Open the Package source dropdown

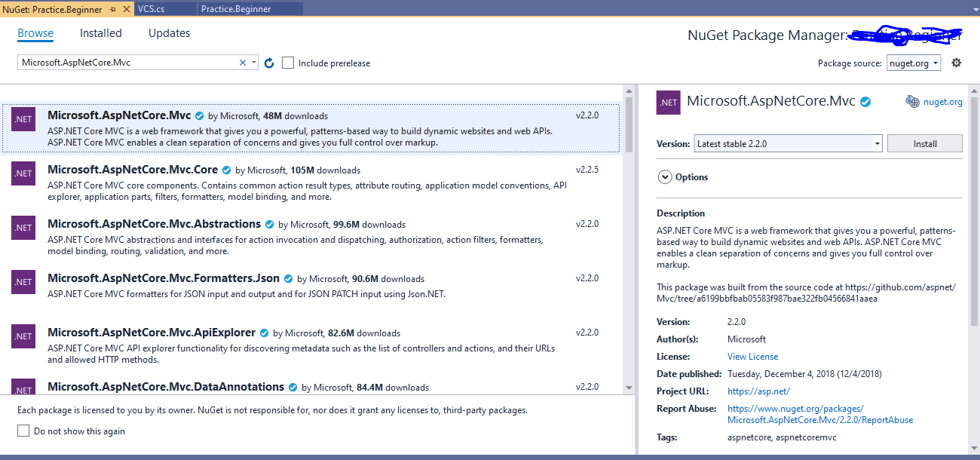tap(913, 63)
